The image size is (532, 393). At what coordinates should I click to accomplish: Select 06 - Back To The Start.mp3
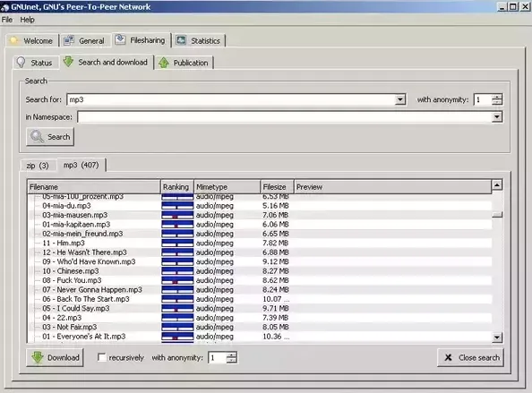86,299
